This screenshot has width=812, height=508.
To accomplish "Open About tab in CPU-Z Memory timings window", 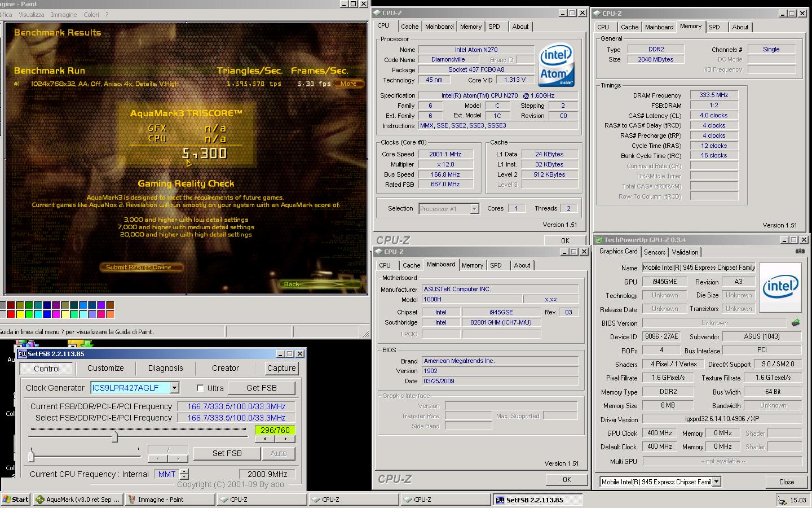I will pyautogui.click(x=740, y=27).
